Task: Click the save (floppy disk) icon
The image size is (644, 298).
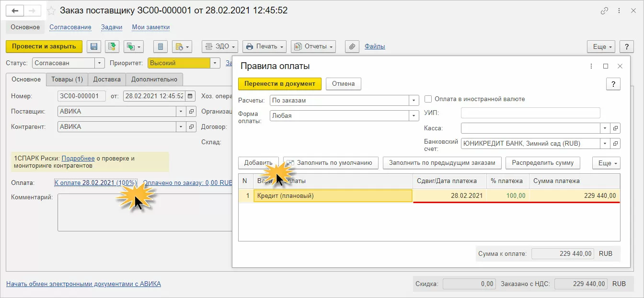Action: pos(94,46)
